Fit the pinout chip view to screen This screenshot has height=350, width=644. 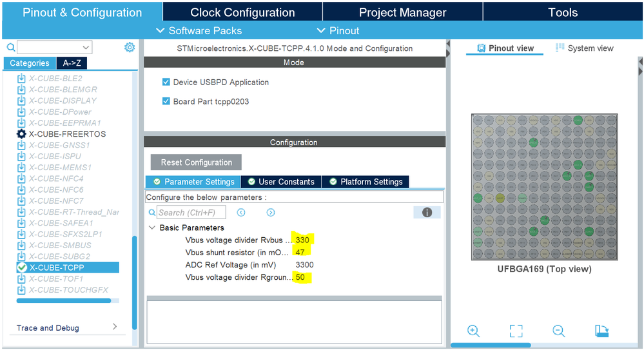pyautogui.click(x=516, y=331)
